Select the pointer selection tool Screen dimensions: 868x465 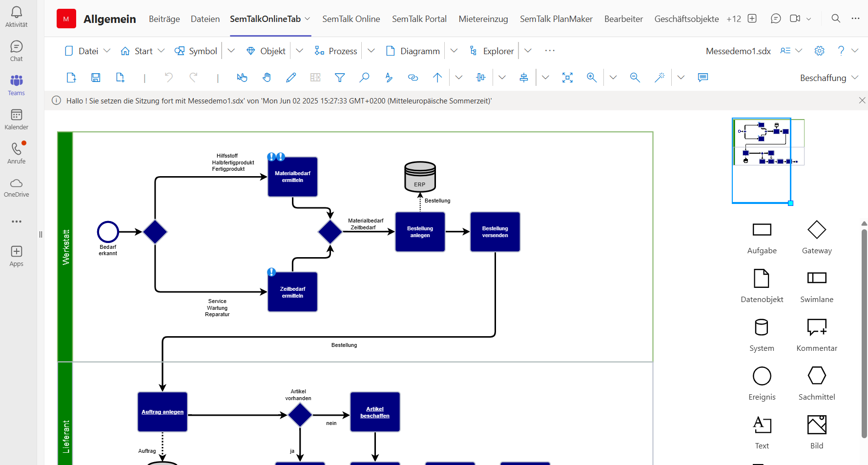point(242,77)
